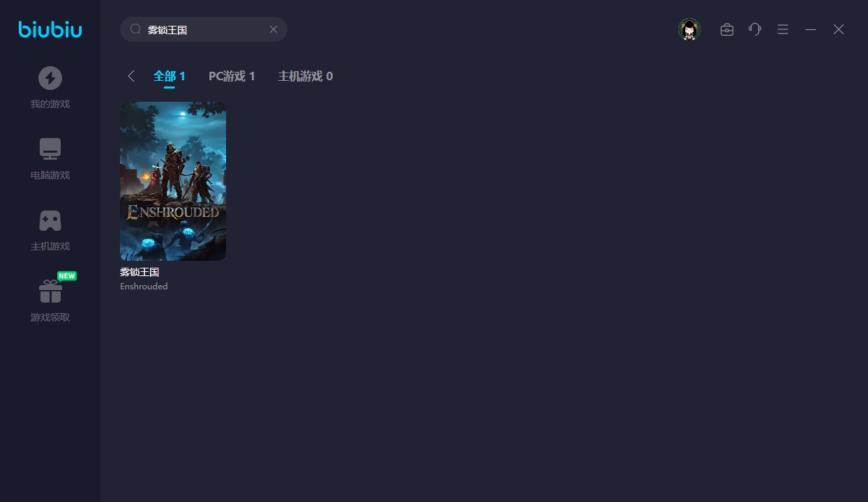The image size is (868, 502).
Task: Minimize the biubiu window
Action: click(x=811, y=29)
